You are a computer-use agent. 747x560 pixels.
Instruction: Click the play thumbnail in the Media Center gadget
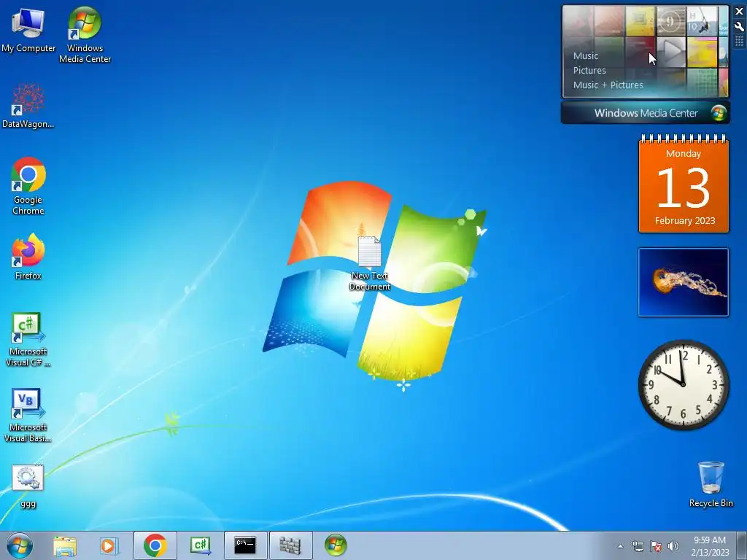pos(671,52)
